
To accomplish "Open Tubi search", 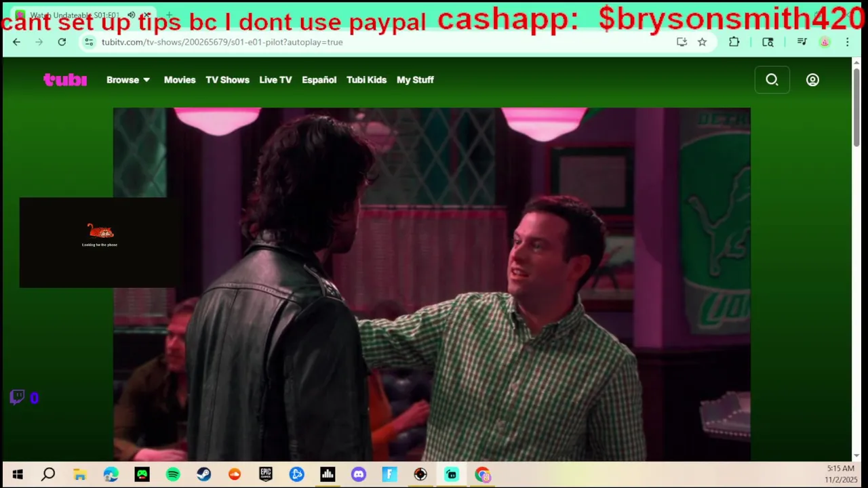I will pyautogui.click(x=772, y=80).
